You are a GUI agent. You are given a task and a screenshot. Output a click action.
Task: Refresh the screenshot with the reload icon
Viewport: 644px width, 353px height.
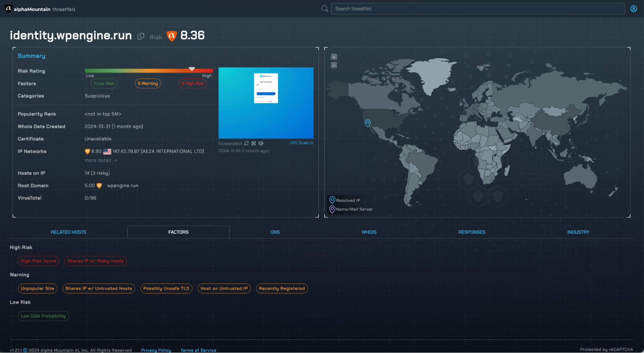[x=246, y=143]
